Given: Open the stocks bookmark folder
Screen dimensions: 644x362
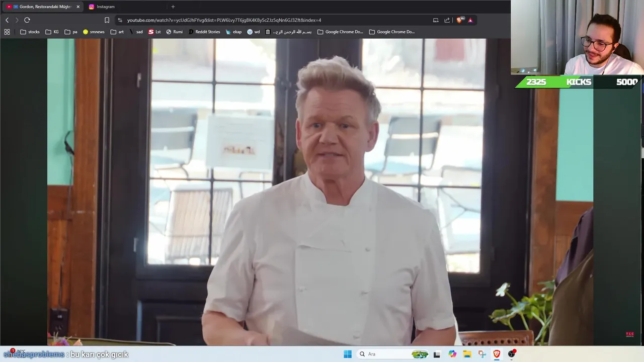Looking at the screenshot, I should coord(30,32).
